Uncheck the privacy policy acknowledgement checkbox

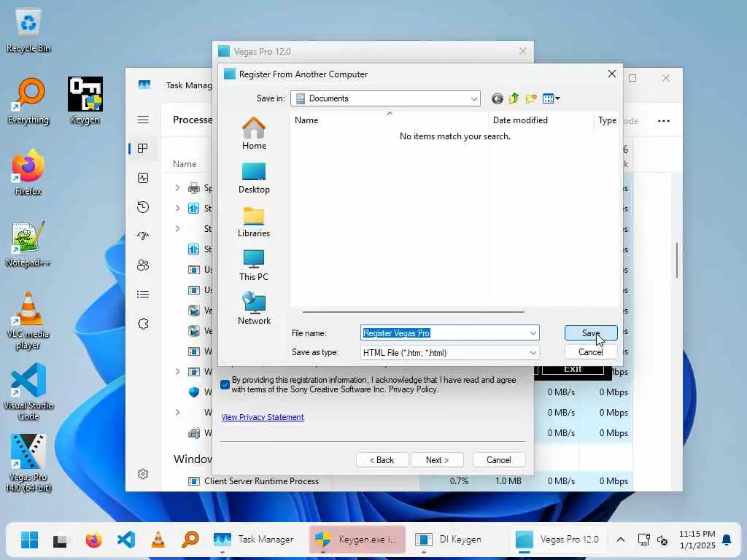coord(225,384)
